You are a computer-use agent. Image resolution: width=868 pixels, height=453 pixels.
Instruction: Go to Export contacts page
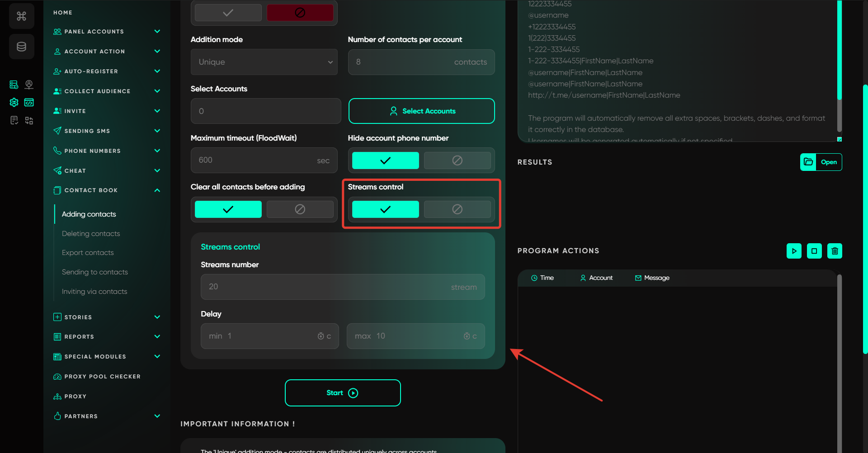88,253
